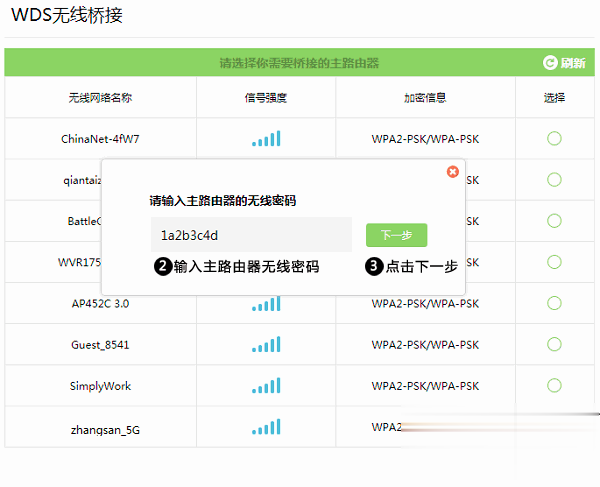
Task: Click ChinaNet-4fW7 WPA2-PSK/WPA-PSK encryption cell
Action: (x=425, y=139)
